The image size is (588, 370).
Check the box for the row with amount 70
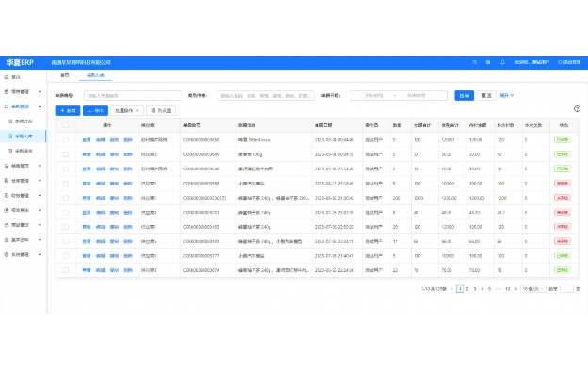tap(66, 270)
